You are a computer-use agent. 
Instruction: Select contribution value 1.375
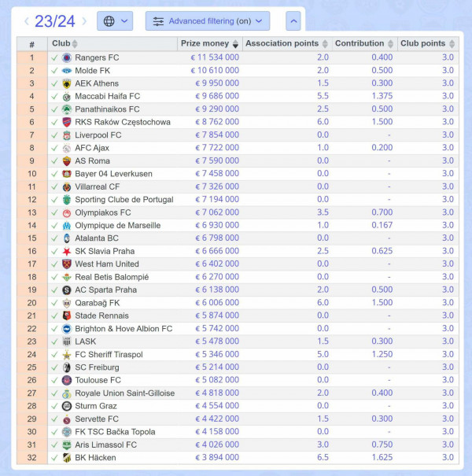(382, 96)
